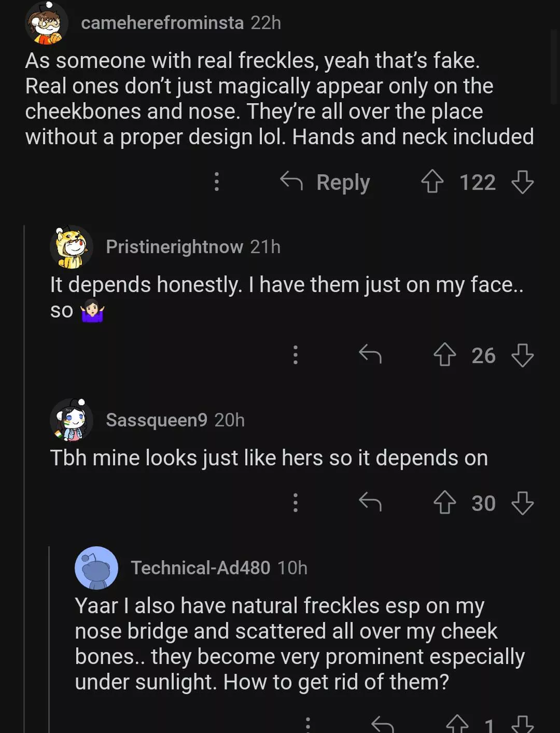Image resolution: width=560 pixels, height=733 pixels.
Task: Tap Pristinerightnow's tiger avatar
Action: click(x=72, y=247)
